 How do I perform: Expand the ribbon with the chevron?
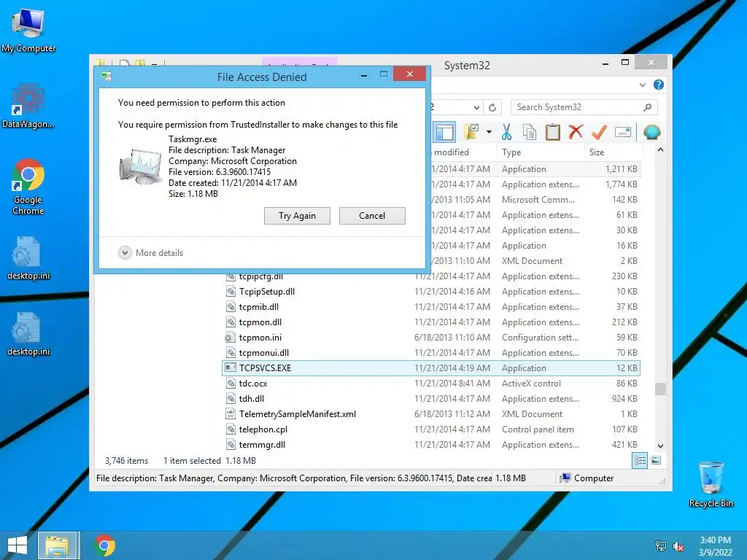coord(642,85)
